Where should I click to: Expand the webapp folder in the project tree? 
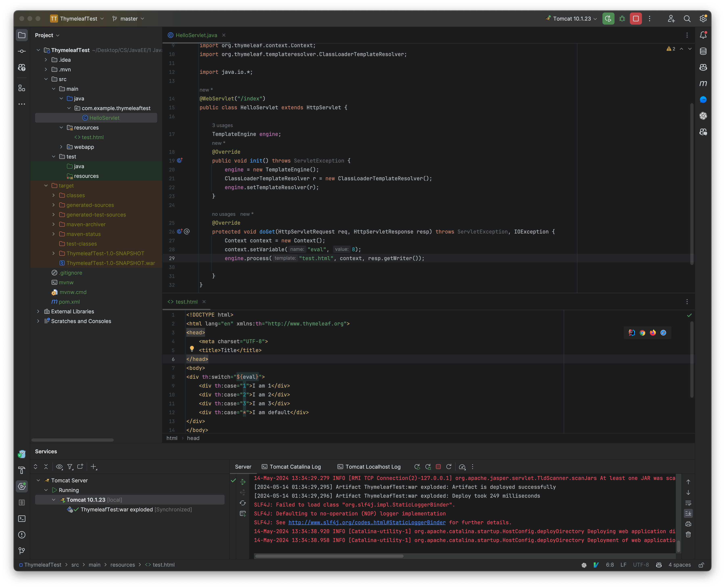61,147
